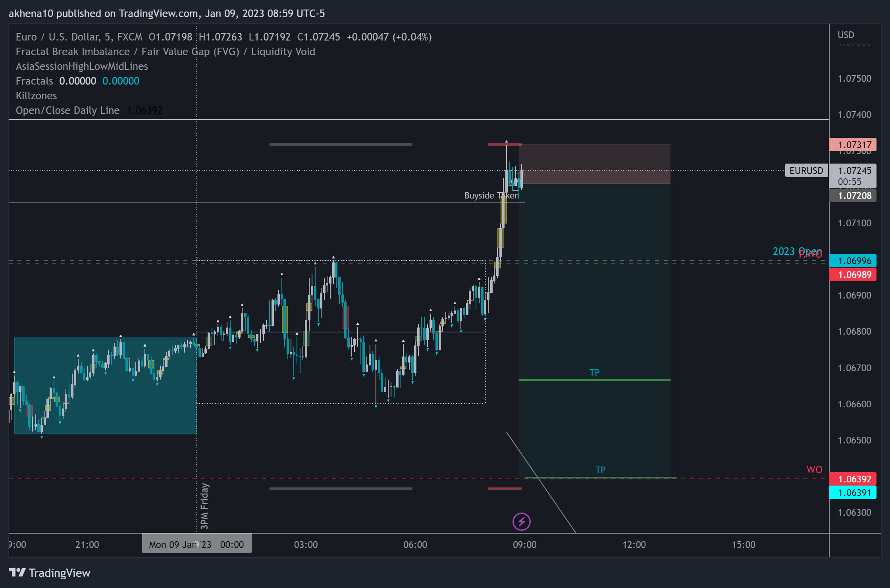Click the purple lightning bolt event icon

[x=521, y=522]
